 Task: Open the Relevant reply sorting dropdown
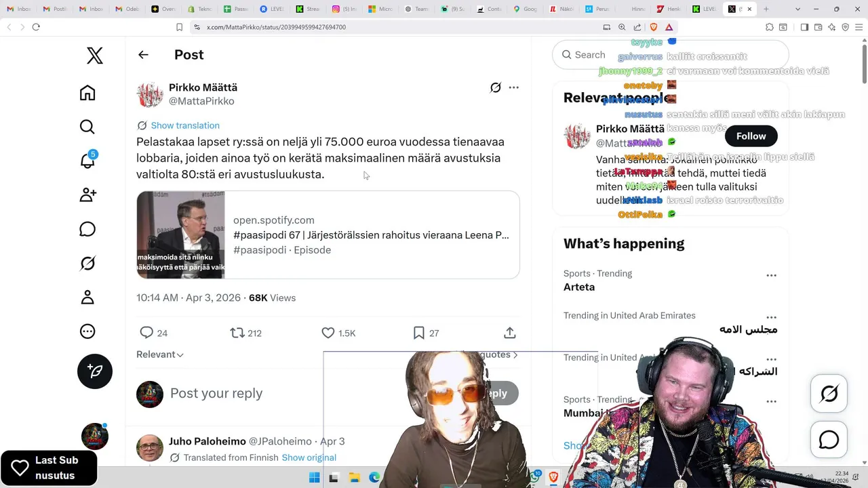coord(160,354)
